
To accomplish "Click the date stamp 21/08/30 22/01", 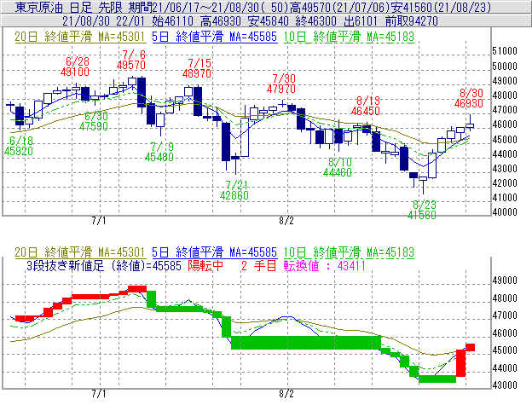I will tap(103, 21).
